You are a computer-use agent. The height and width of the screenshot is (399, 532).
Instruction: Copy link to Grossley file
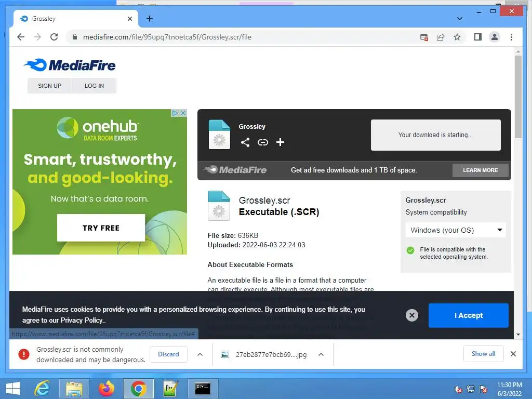(262, 142)
